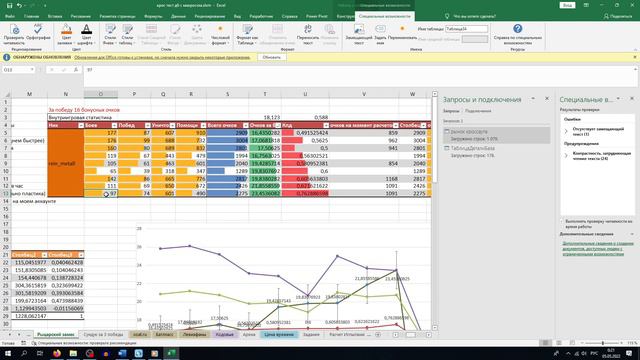Click the Select All corner of the worksheet grid
640x360 pixels.
[x=6, y=94]
